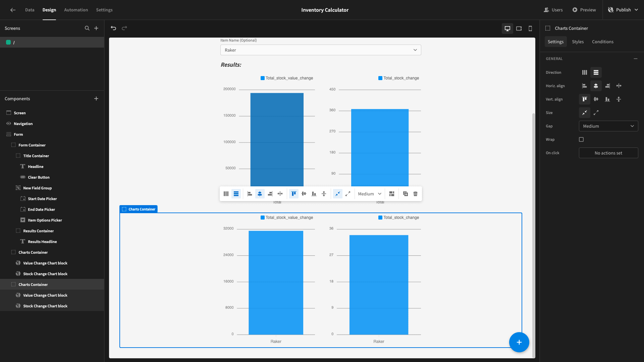Open the Conditions tab
644x362 pixels.
(x=603, y=42)
